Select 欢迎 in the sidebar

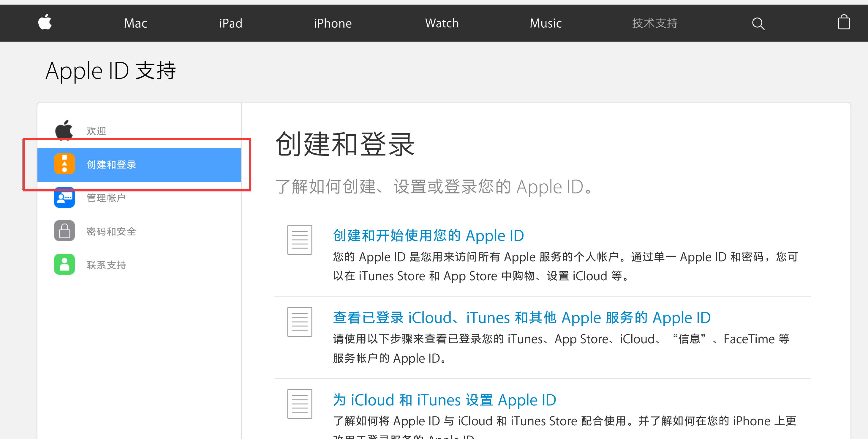(x=97, y=131)
